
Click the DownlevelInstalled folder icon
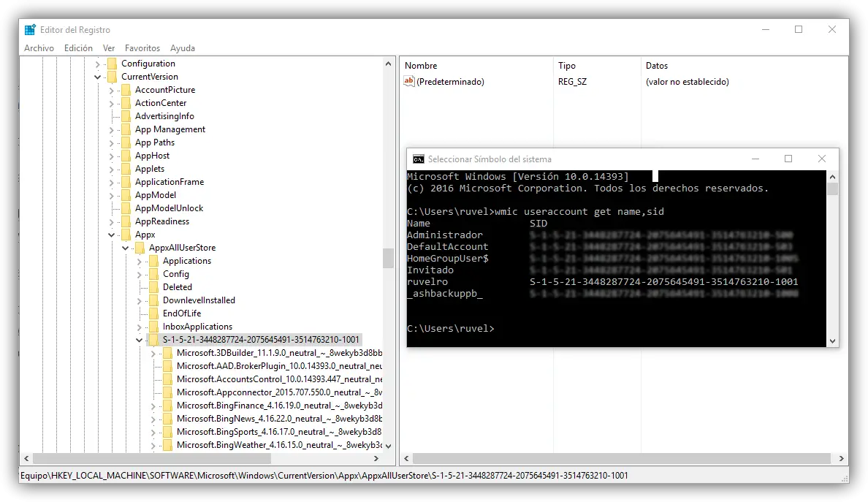pos(153,300)
